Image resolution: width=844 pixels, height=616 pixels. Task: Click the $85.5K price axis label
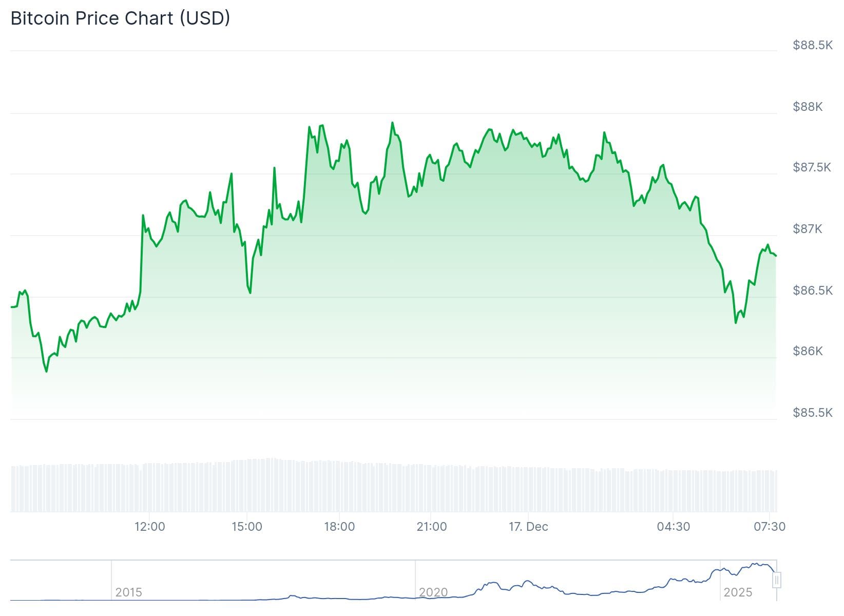(x=813, y=413)
